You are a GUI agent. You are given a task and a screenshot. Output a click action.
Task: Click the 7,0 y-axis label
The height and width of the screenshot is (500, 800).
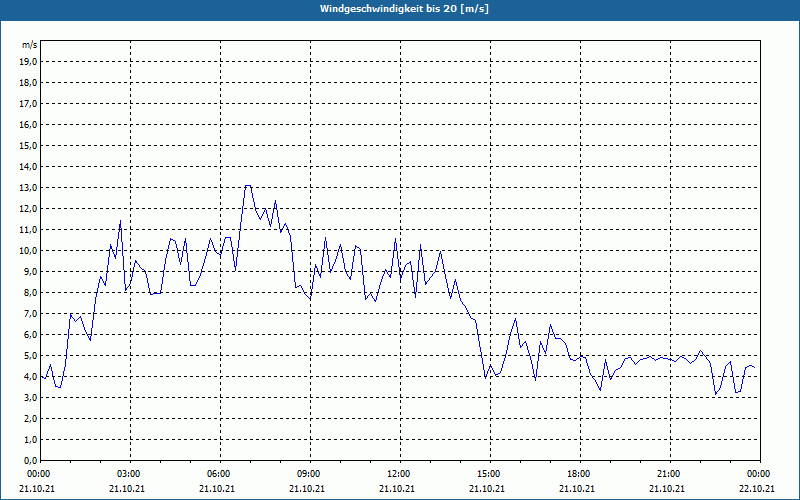point(31,314)
